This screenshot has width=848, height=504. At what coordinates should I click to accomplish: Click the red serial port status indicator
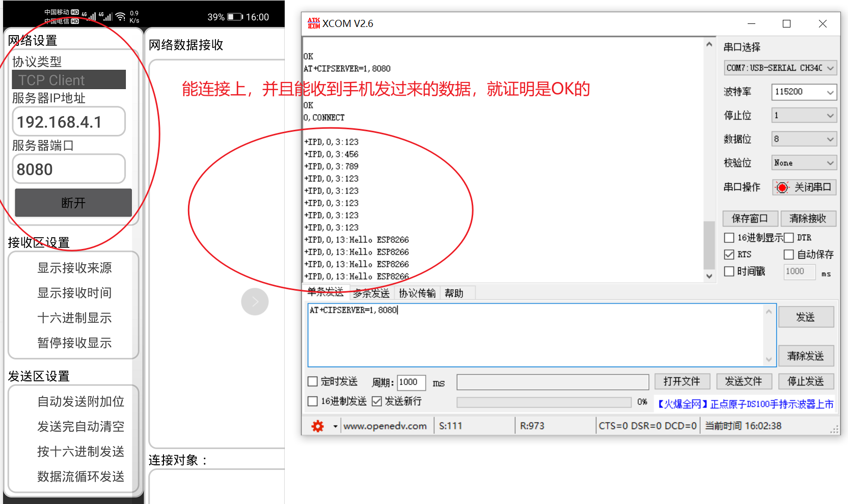(782, 188)
